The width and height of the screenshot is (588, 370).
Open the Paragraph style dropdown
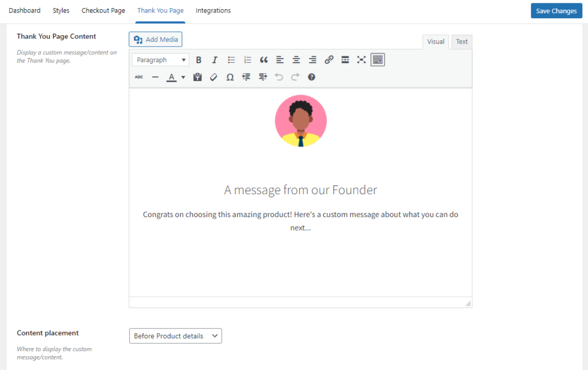[x=160, y=59]
